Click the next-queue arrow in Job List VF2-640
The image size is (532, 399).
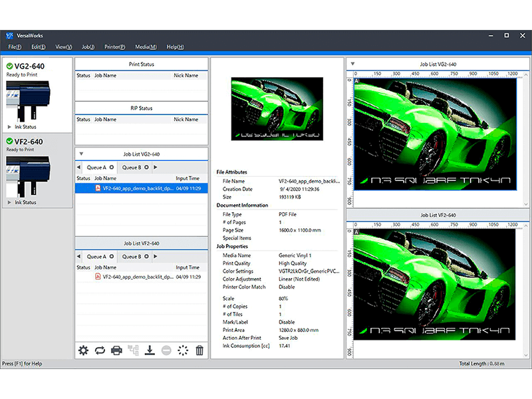[156, 257]
